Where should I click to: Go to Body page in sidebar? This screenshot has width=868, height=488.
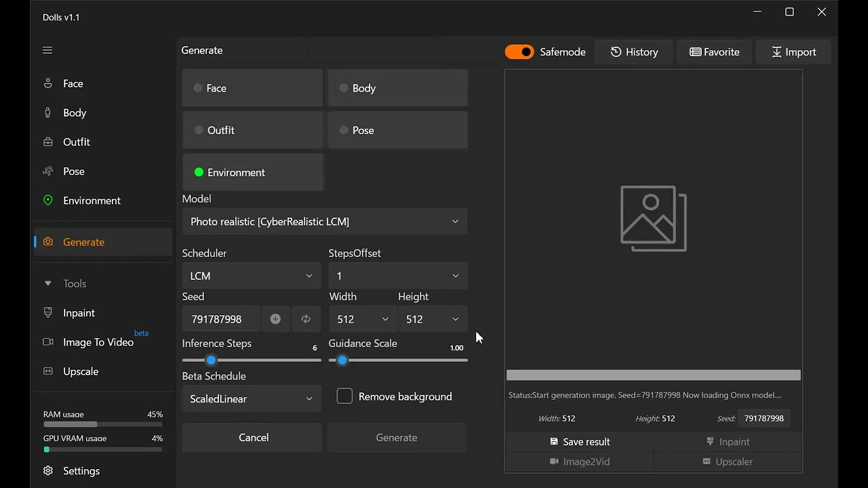tap(103, 113)
